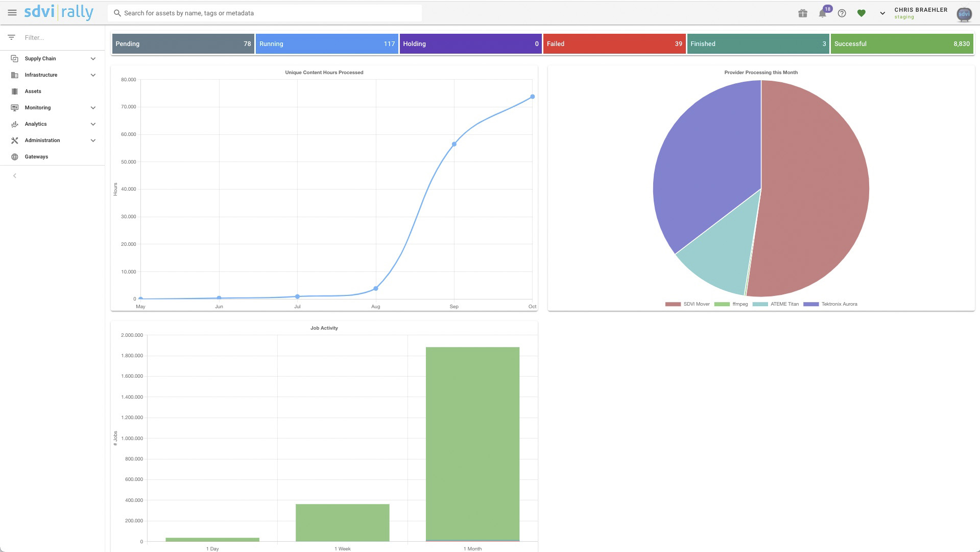Open the hamburger navigation menu icon
This screenshot has height=552, width=980.
(12, 13)
